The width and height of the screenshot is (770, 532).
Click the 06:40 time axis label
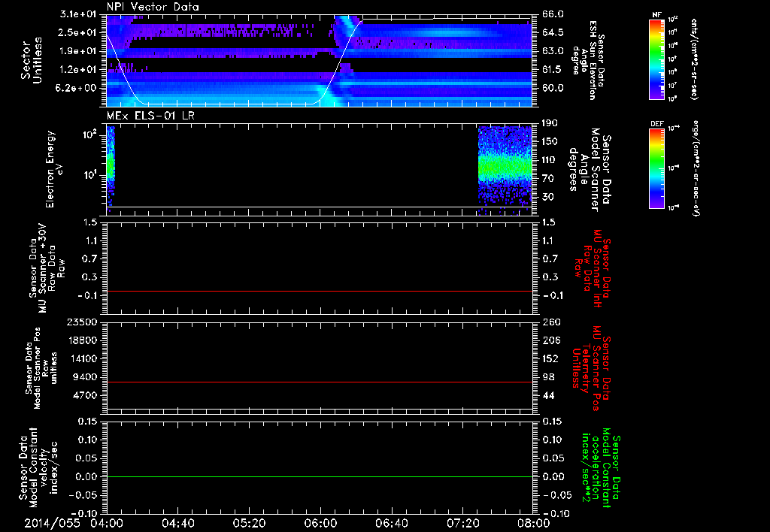click(x=391, y=523)
